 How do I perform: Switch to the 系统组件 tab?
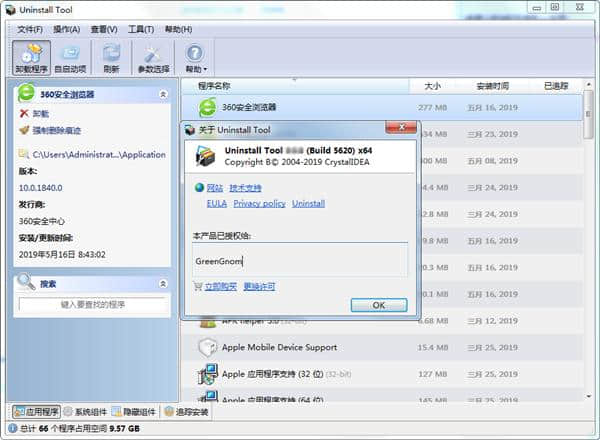[85, 412]
